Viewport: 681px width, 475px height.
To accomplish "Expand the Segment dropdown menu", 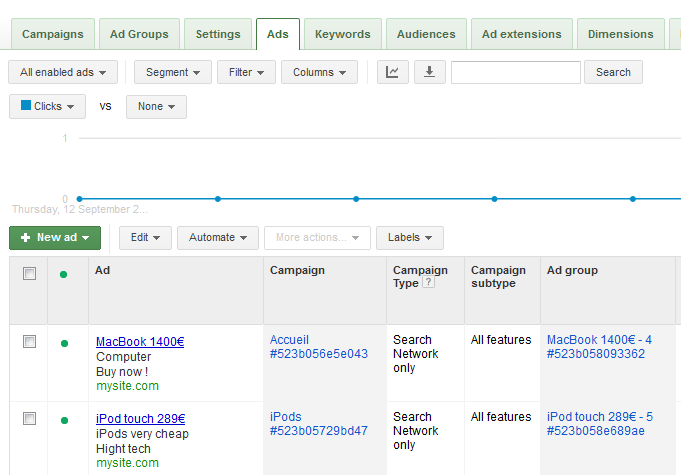I will pos(173,72).
